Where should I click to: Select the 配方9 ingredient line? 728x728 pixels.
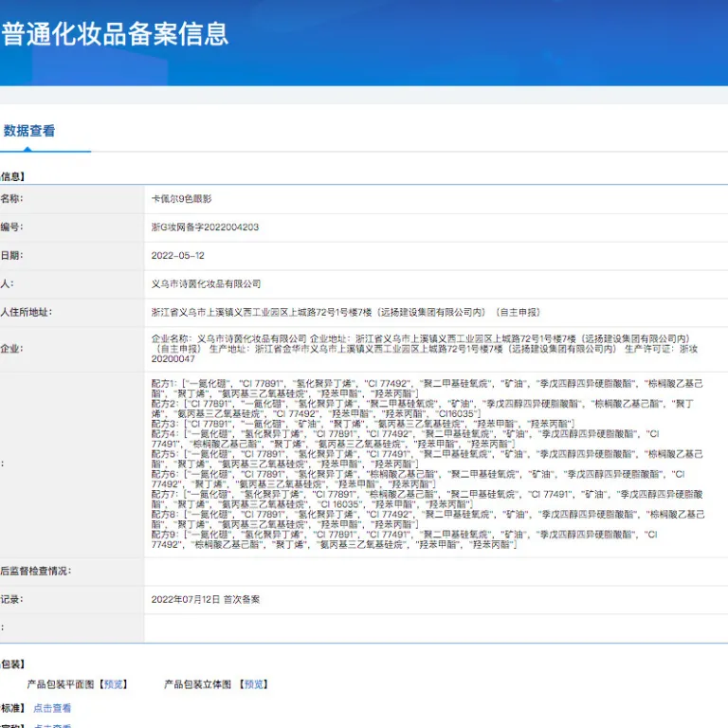405,539
